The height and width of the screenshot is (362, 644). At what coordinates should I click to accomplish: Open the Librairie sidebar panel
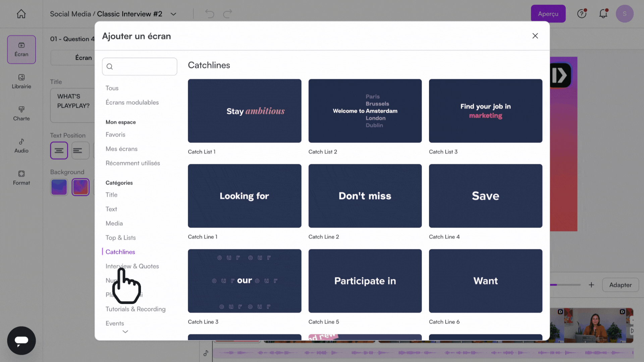[21, 81]
